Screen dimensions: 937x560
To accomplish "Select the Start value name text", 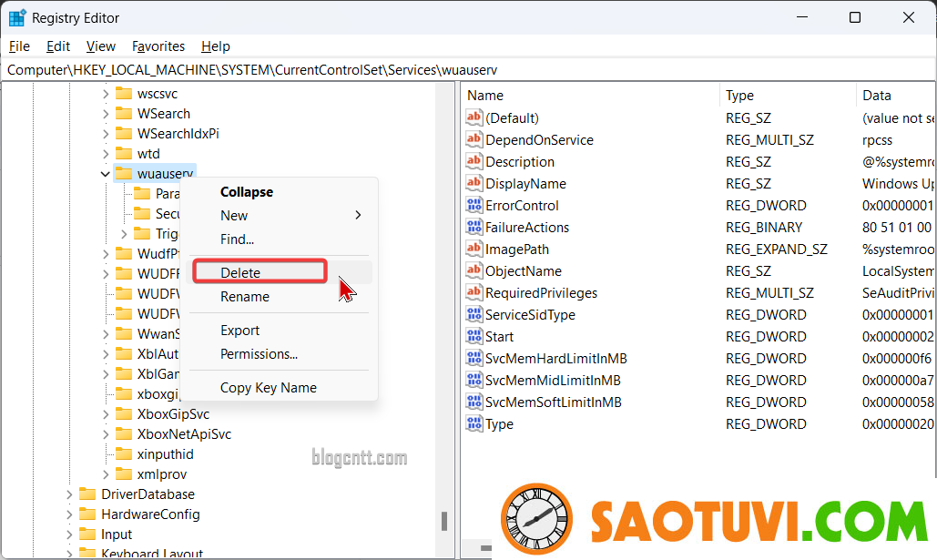I will tap(499, 337).
